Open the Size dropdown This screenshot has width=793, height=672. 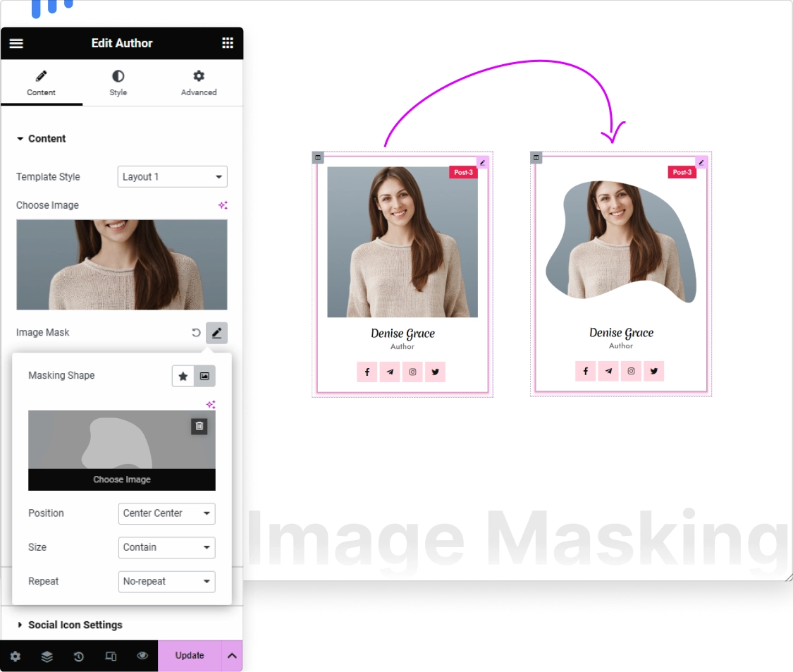167,547
